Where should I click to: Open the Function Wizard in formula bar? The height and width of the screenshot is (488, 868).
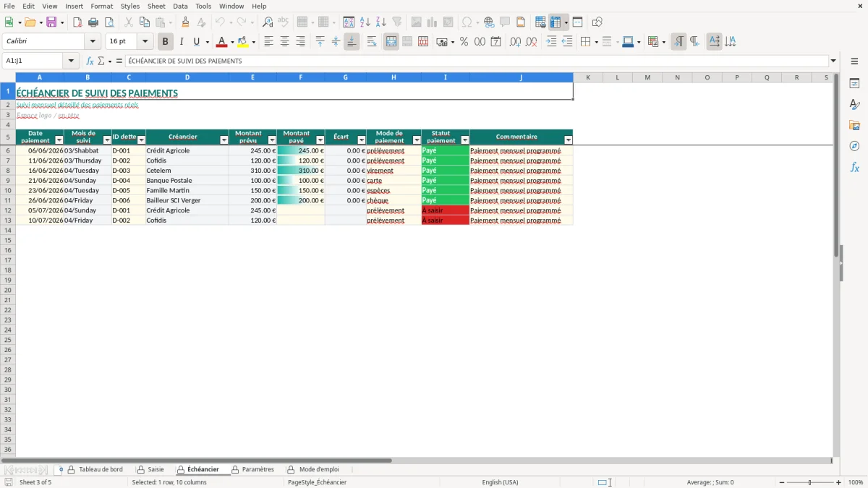[x=90, y=61]
